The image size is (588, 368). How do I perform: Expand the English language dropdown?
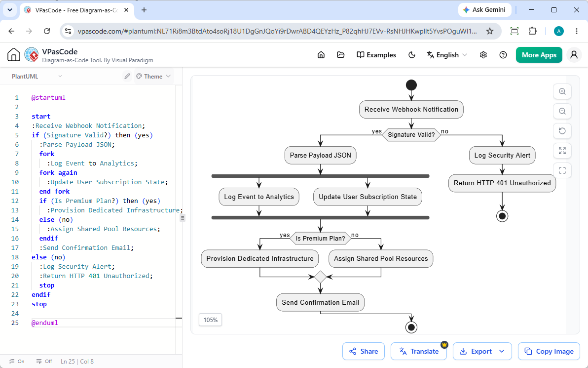click(x=447, y=55)
